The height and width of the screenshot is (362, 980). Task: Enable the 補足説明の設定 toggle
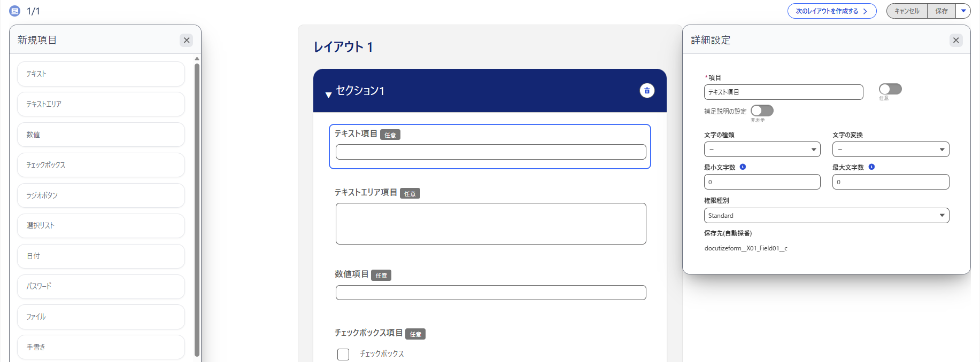762,111
